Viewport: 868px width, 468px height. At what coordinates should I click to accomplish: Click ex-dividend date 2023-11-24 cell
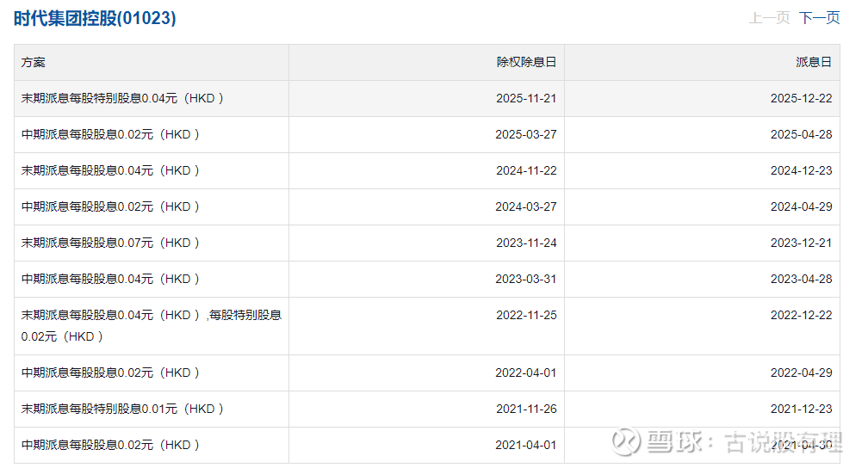pyautogui.click(x=525, y=243)
